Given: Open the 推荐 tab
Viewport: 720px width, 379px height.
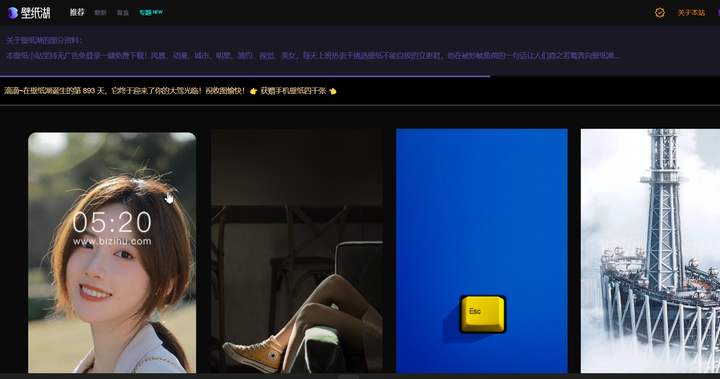Looking at the screenshot, I should pos(77,12).
